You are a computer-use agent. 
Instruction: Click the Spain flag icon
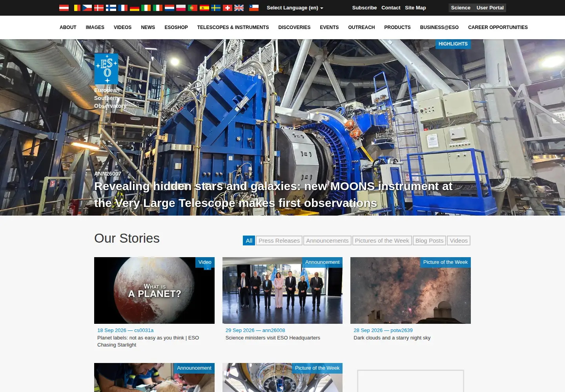[204, 8]
